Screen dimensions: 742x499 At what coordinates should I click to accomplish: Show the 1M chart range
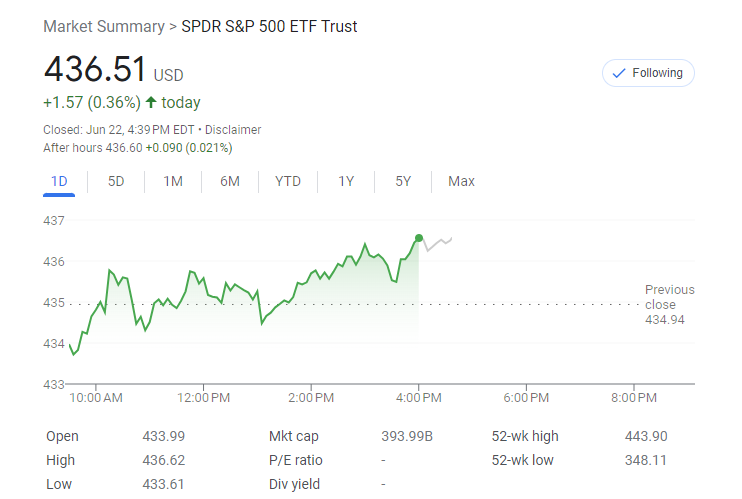tap(173, 181)
